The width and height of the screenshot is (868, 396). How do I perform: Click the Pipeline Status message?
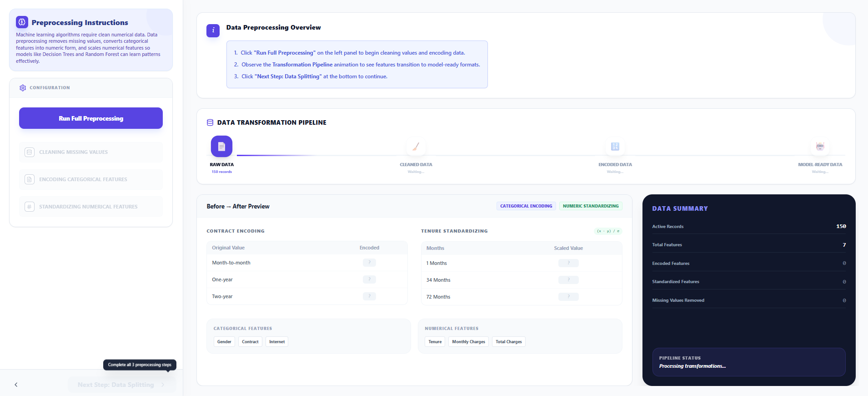click(692, 366)
